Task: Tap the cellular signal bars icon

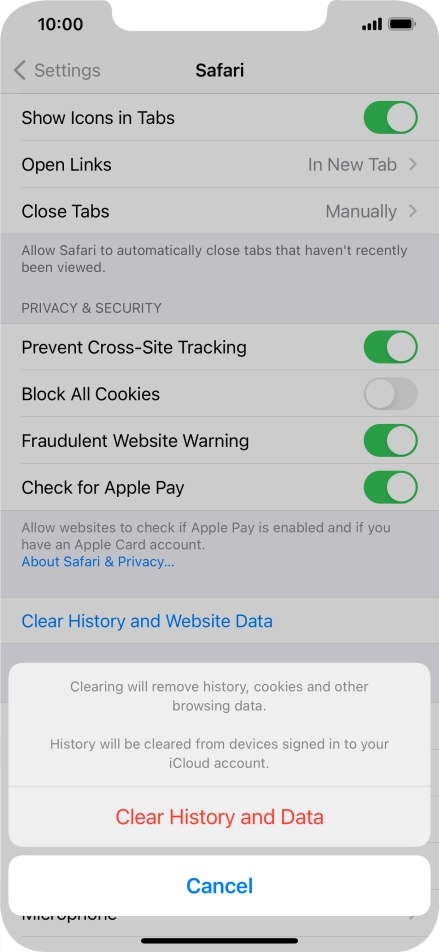Action: point(372,24)
